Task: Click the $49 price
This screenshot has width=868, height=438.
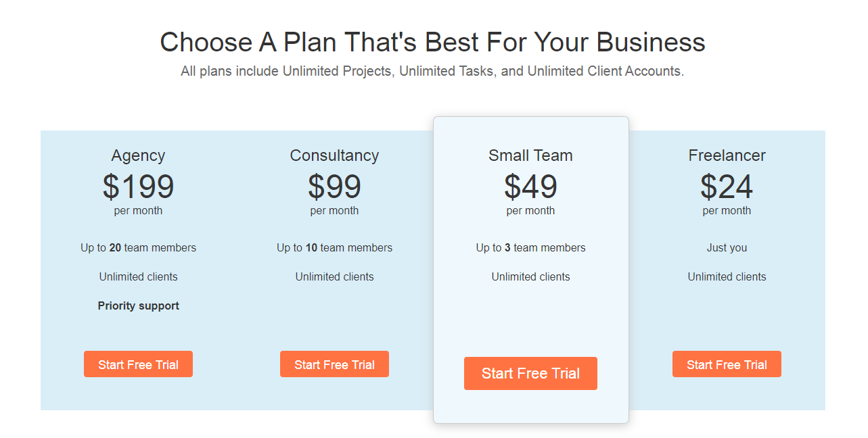Action: click(x=530, y=187)
